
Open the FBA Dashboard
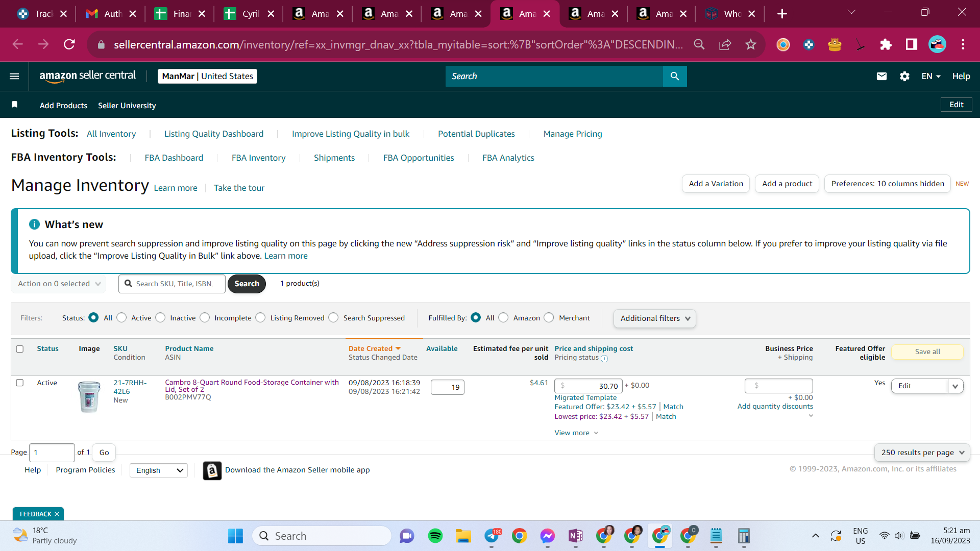click(x=174, y=158)
